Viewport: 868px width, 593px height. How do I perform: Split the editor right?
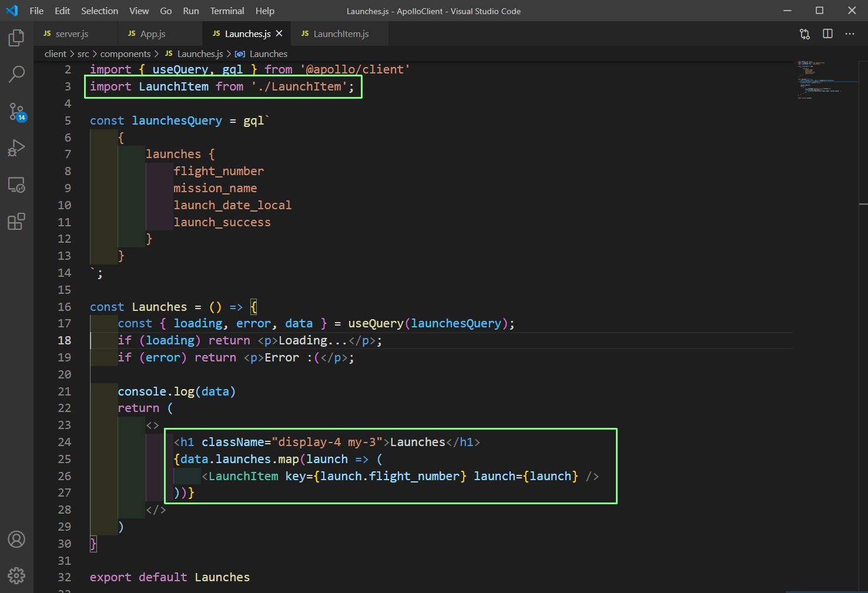(x=827, y=34)
